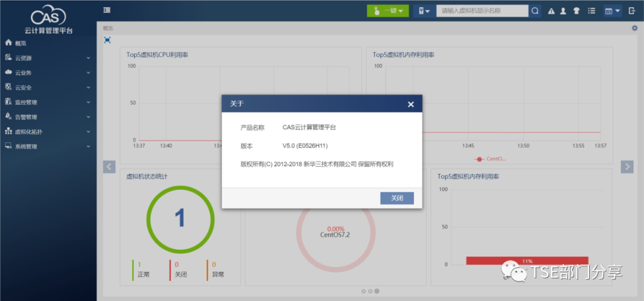This screenshot has height=301, width=644.
Task: Select 概览 in the sidebar
Action: pyautogui.click(x=48, y=43)
